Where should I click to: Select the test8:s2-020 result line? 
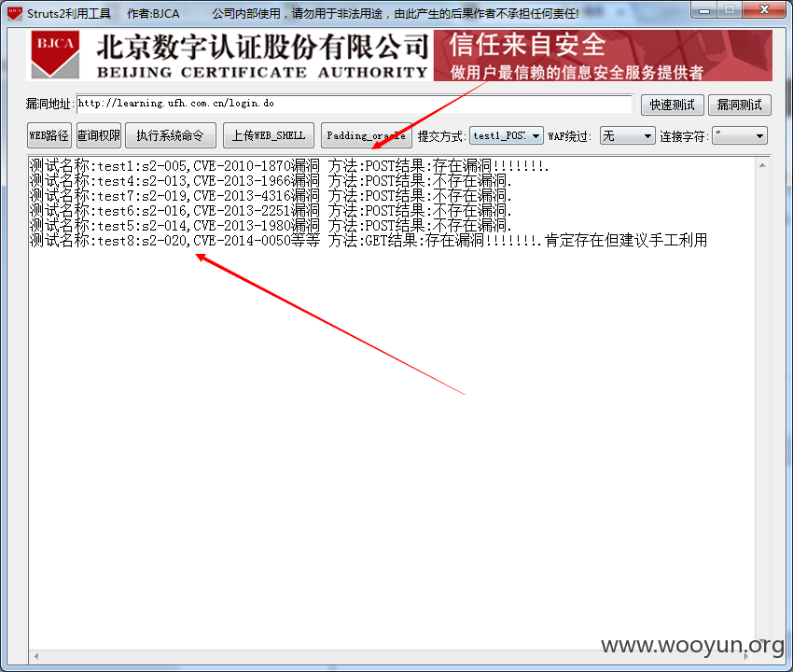(x=369, y=241)
